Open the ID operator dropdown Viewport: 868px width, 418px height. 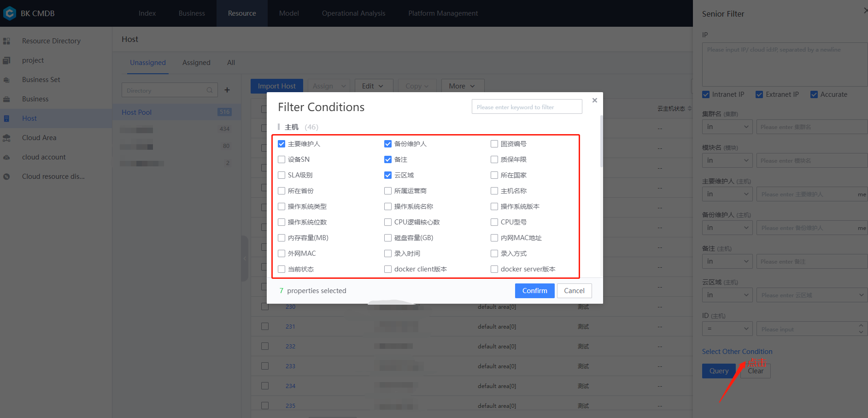pyautogui.click(x=727, y=329)
